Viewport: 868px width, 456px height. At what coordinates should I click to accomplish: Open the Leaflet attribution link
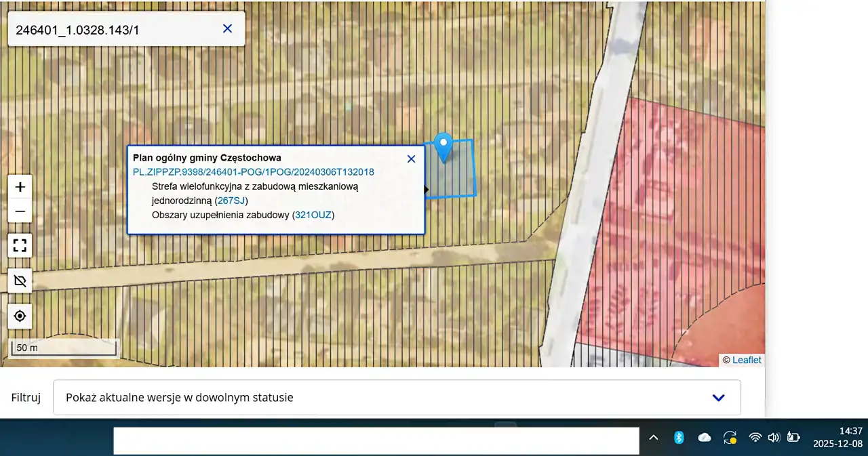point(747,360)
